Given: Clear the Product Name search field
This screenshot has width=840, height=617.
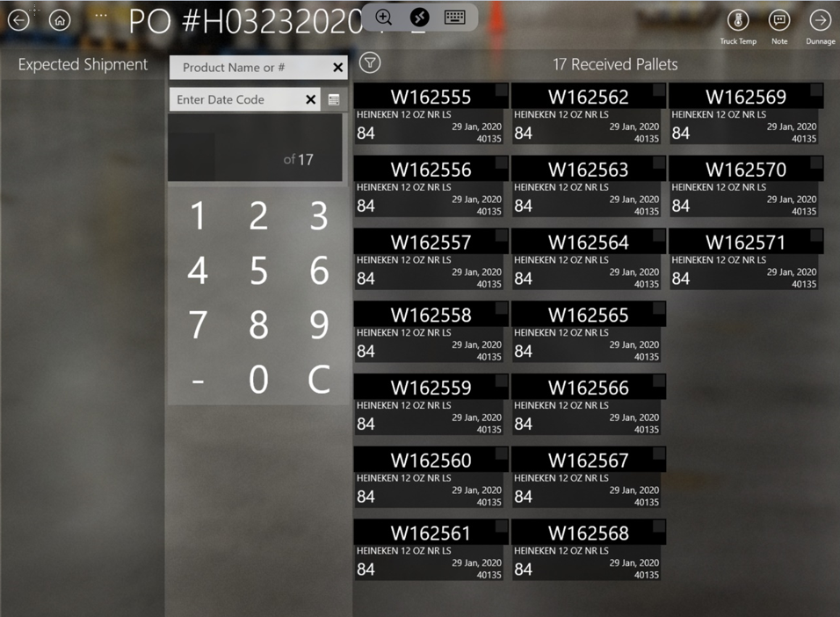Looking at the screenshot, I should click(337, 68).
